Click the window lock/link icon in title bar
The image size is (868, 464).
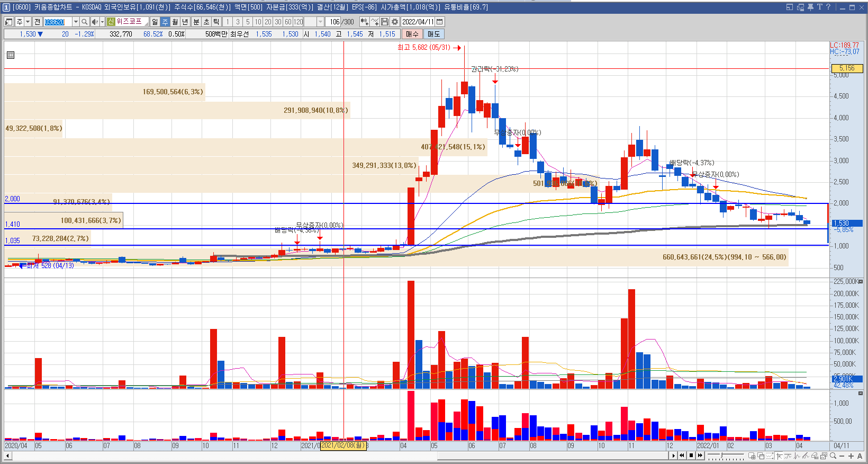[800, 7]
